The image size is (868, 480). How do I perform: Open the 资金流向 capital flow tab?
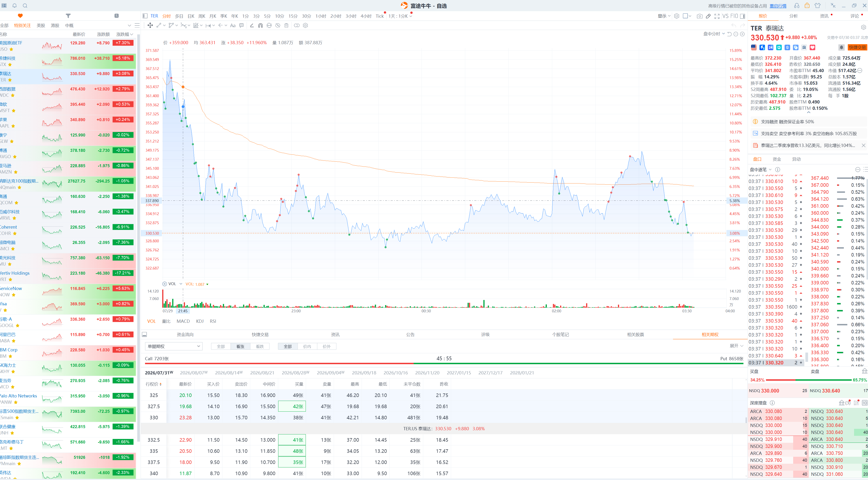point(185,334)
